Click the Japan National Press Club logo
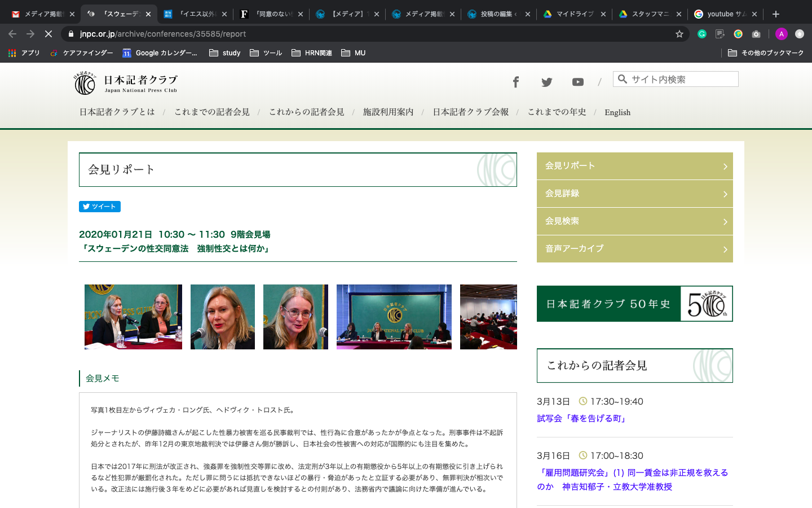This screenshot has width=812, height=508. (x=126, y=83)
